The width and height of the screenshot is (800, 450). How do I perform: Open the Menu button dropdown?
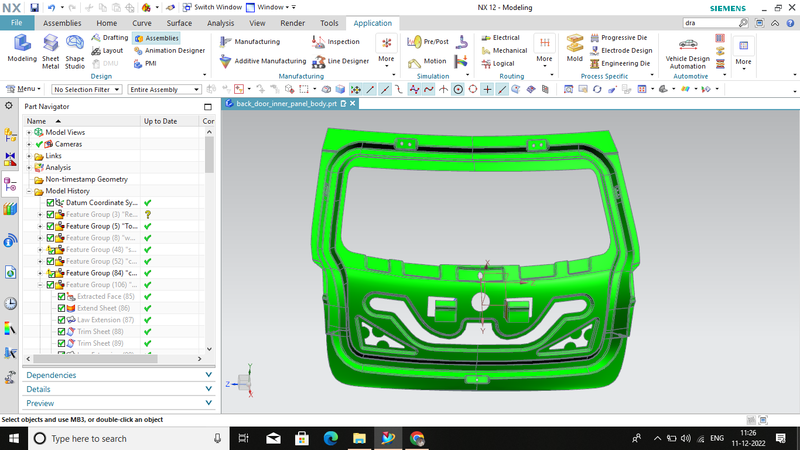pyautogui.click(x=23, y=89)
